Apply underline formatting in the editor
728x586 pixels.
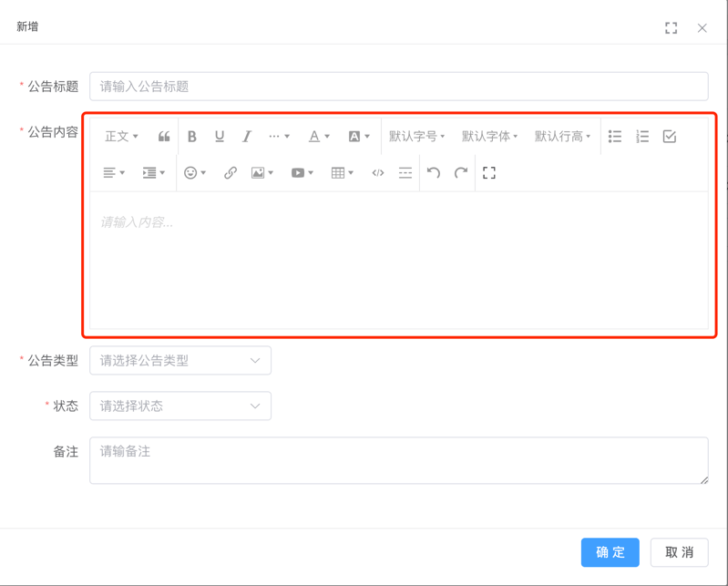(x=219, y=137)
